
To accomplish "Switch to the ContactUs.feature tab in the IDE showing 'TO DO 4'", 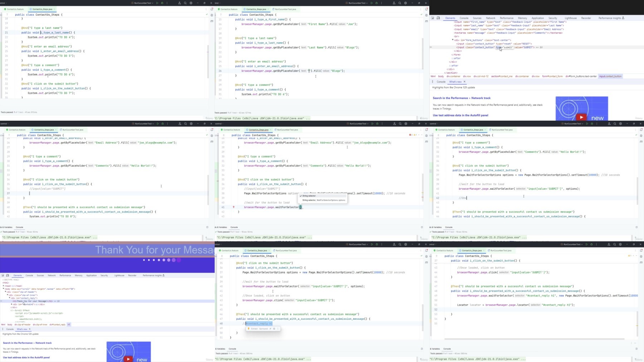I will click(x=14, y=9).
